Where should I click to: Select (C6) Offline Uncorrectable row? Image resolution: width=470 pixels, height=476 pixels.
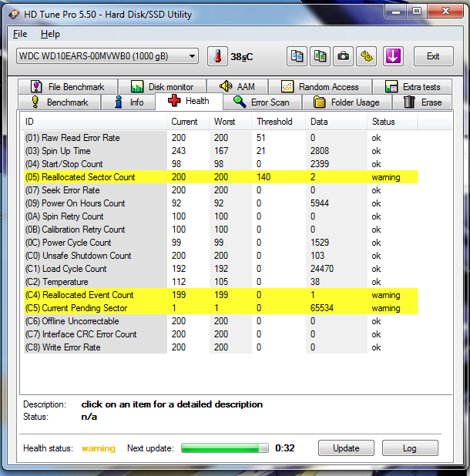point(220,321)
